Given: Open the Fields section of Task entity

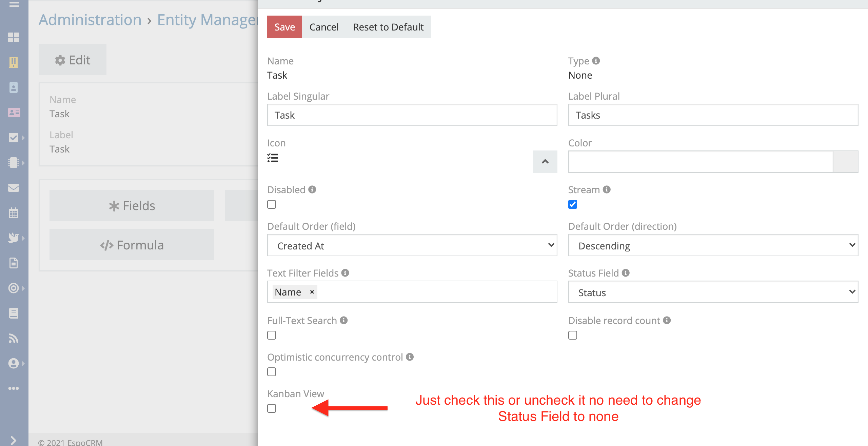Looking at the screenshot, I should (x=132, y=206).
